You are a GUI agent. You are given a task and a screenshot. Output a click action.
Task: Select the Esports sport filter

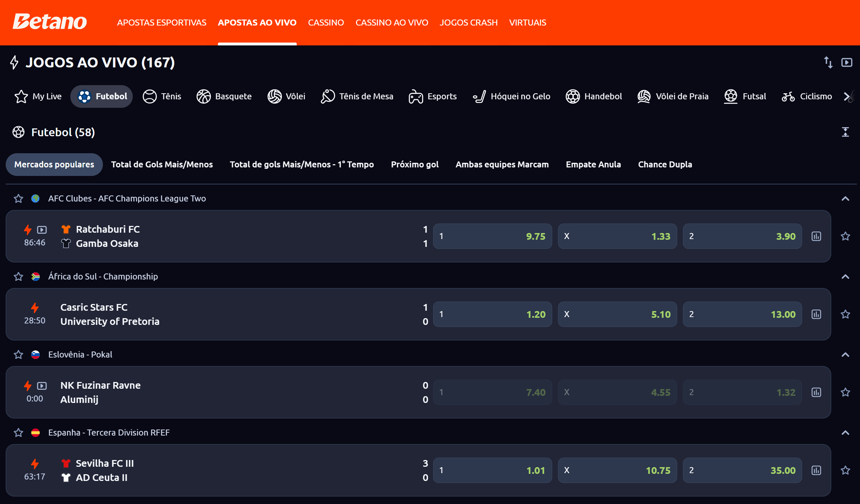[x=432, y=96]
